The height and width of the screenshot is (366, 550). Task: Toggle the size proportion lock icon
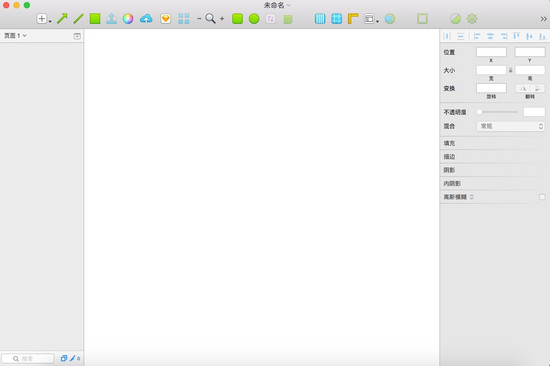tap(511, 70)
